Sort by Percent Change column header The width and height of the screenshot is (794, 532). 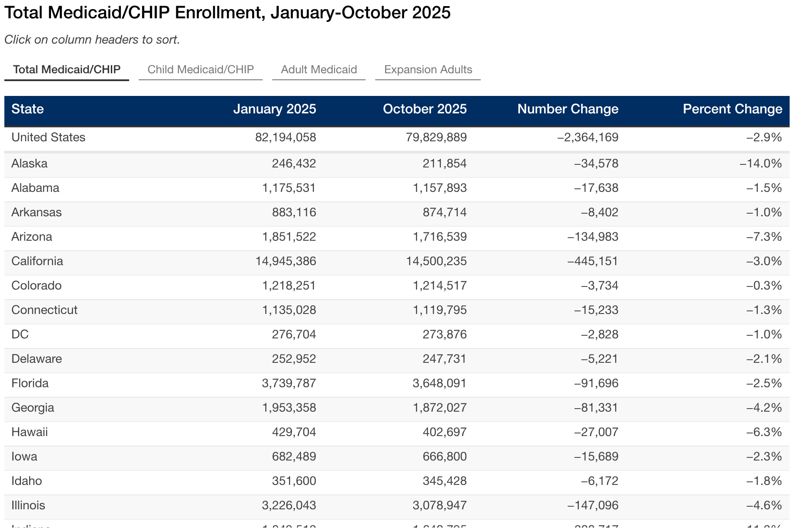pyautogui.click(x=732, y=109)
